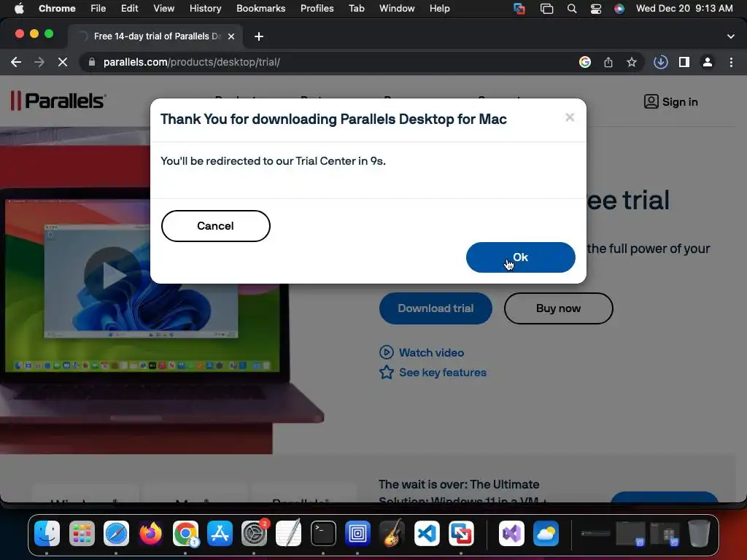Open the Profiles menu

point(317,9)
